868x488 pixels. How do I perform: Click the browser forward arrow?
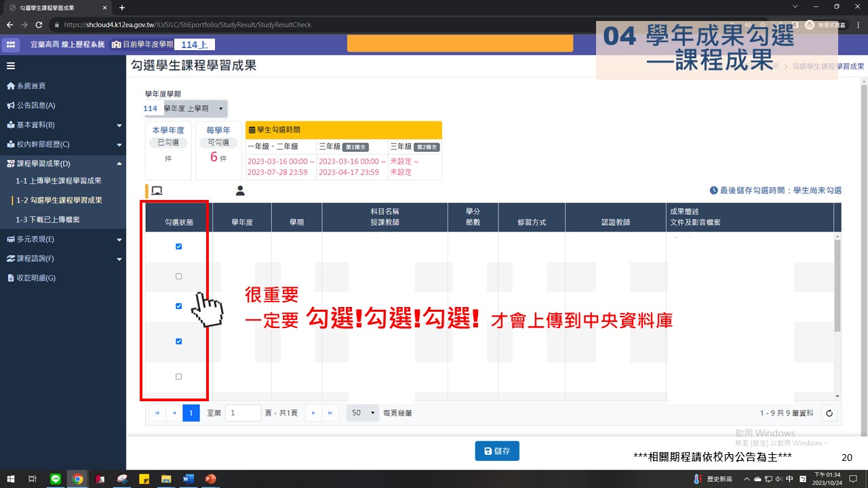[x=24, y=24]
